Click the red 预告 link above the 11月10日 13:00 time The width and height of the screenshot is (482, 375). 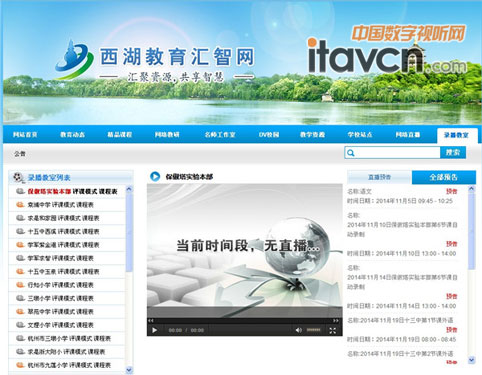pyautogui.click(x=452, y=244)
